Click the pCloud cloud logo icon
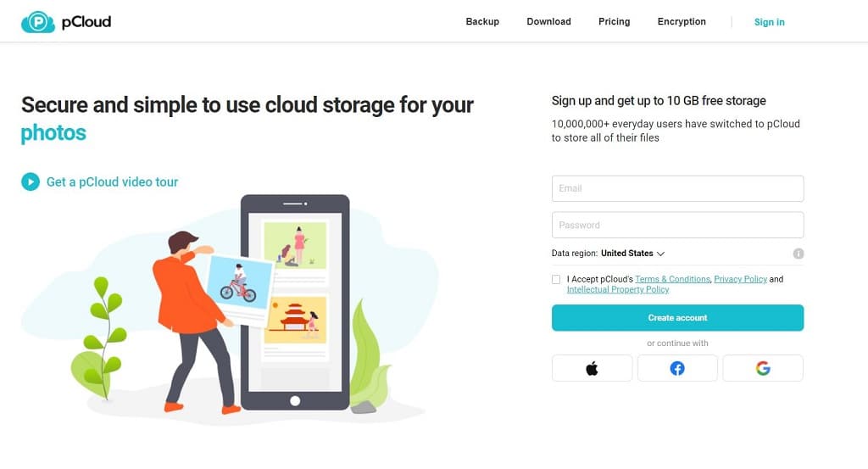The width and height of the screenshot is (868, 469). click(x=37, y=22)
